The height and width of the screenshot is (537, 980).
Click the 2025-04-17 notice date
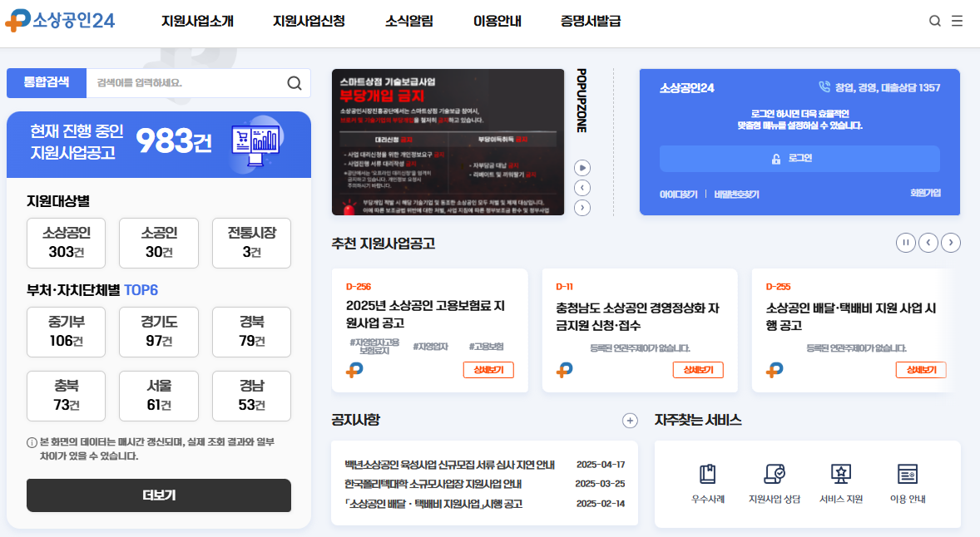point(601,465)
